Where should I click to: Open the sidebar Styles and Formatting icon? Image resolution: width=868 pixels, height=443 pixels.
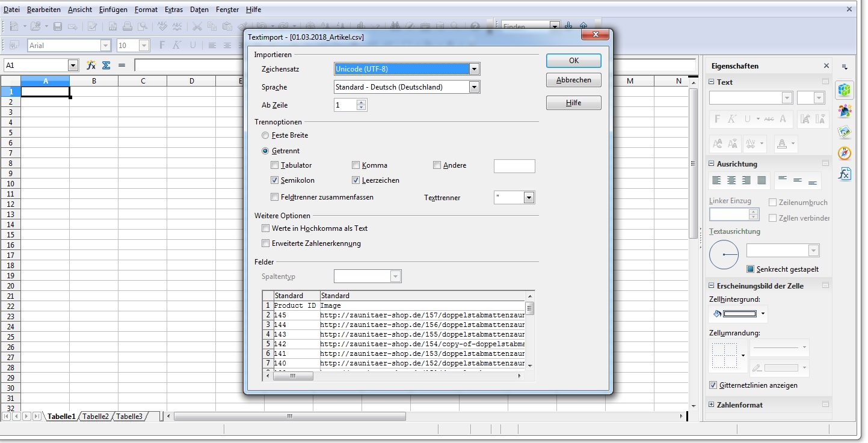[845, 111]
